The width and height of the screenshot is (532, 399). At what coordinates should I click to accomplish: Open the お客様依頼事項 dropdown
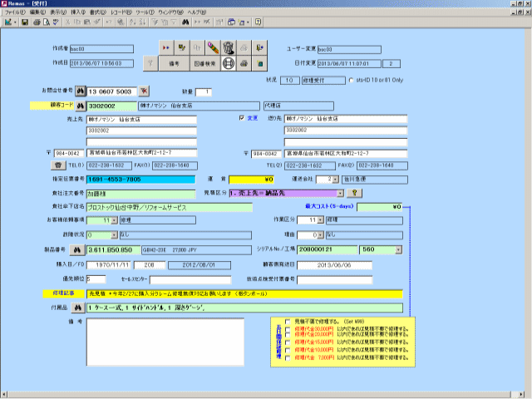pos(113,220)
